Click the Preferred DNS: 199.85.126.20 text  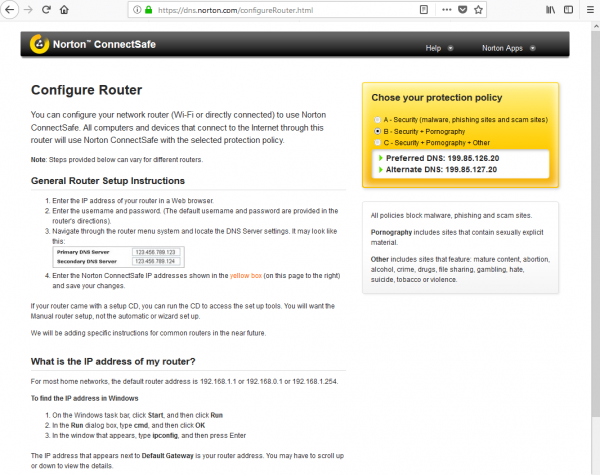442,158
